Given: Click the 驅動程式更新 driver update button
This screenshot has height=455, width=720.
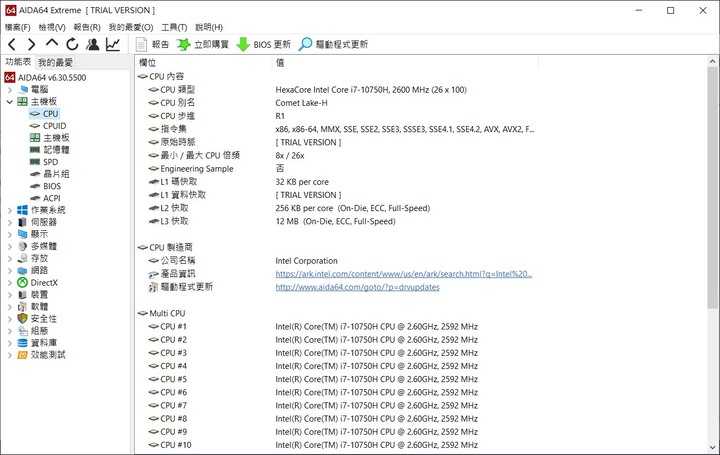Looking at the screenshot, I should pos(333,45).
